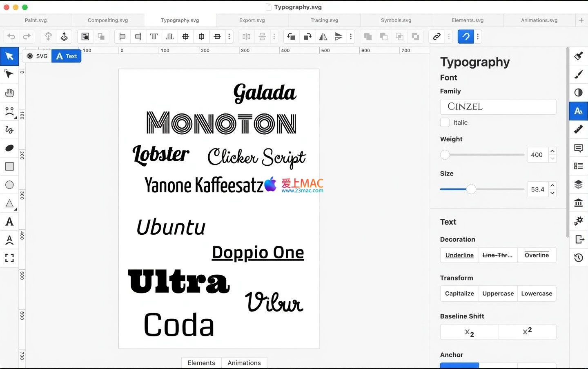
Task: Open the History panel icon
Action: coord(578,258)
